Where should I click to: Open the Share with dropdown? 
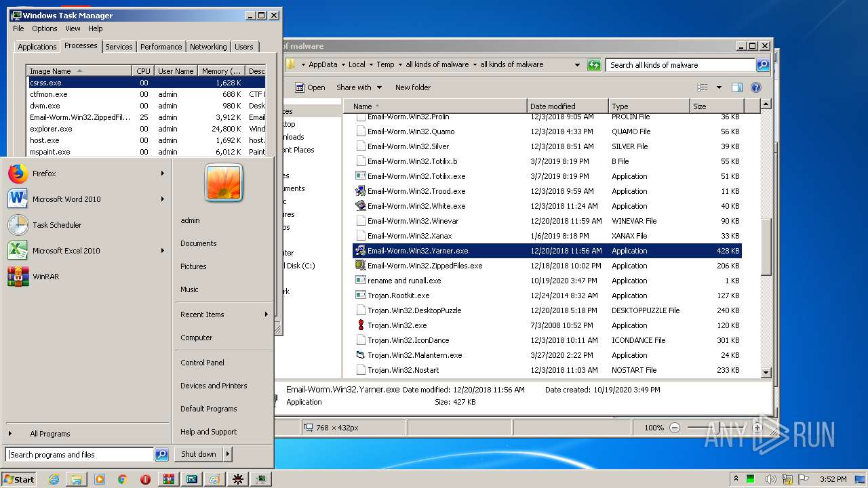359,87
